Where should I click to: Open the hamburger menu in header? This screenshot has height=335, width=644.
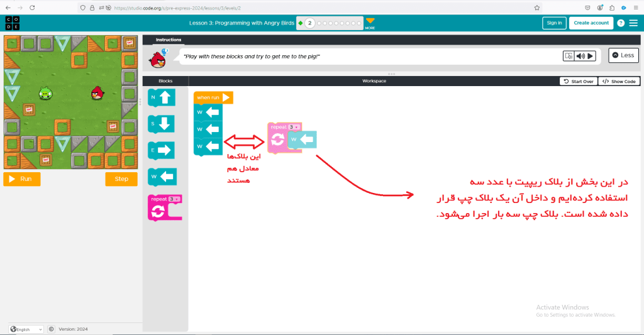[633, 23]
